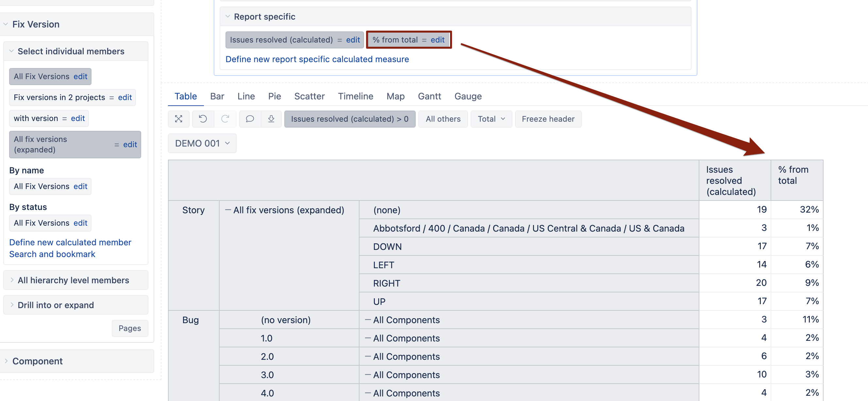868x401 pixels.
Task: Click the undo arrow icon
Action: point(203,119)
